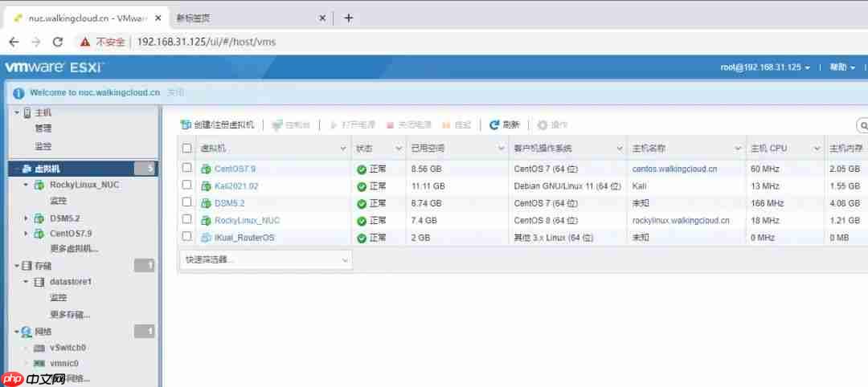Click the actions gear icon

(542, 125)
